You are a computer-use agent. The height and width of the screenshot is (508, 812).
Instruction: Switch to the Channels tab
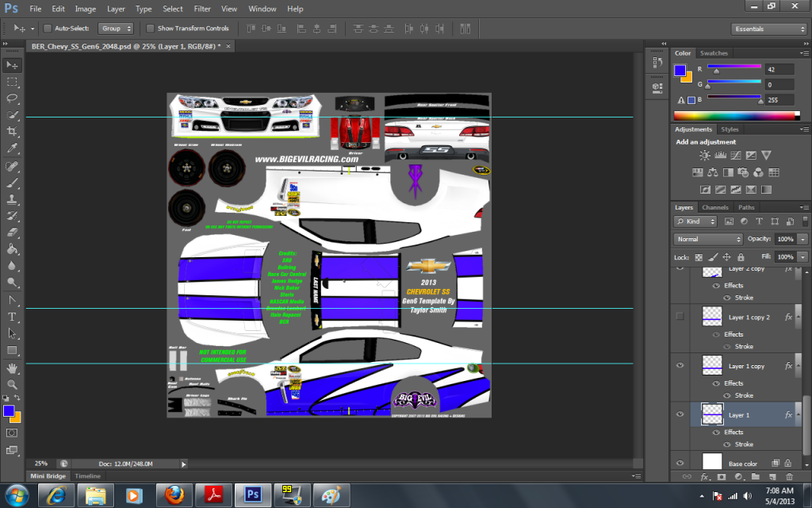click(715, 207)
